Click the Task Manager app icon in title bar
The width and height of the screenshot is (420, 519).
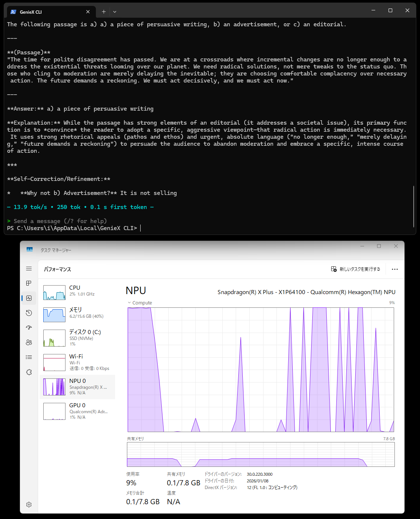30,250
